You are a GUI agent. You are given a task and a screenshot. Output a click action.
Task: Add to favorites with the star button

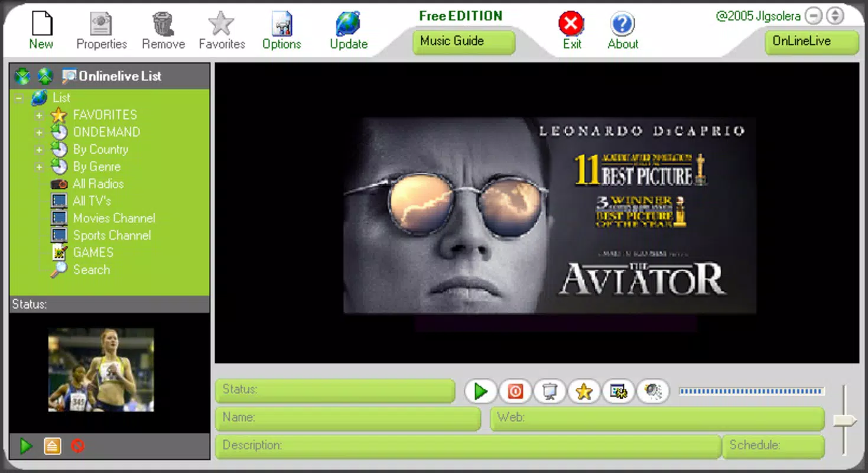(584, 391)
